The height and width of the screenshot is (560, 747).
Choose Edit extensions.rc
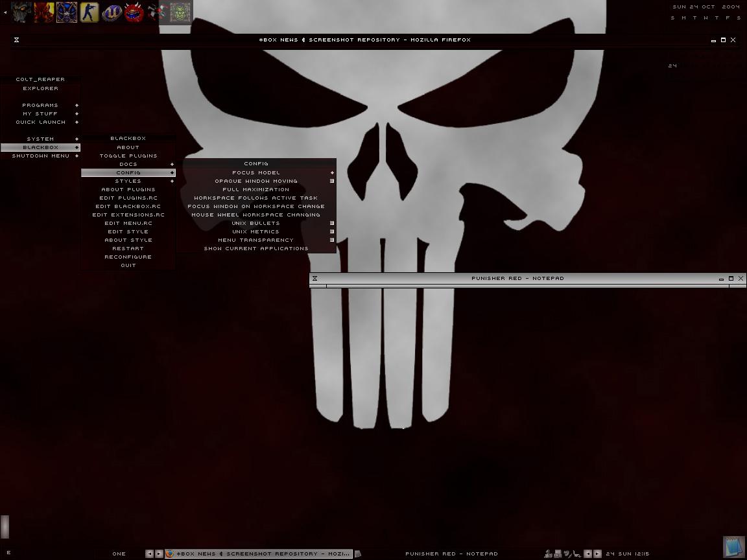(x=128, y=215)
